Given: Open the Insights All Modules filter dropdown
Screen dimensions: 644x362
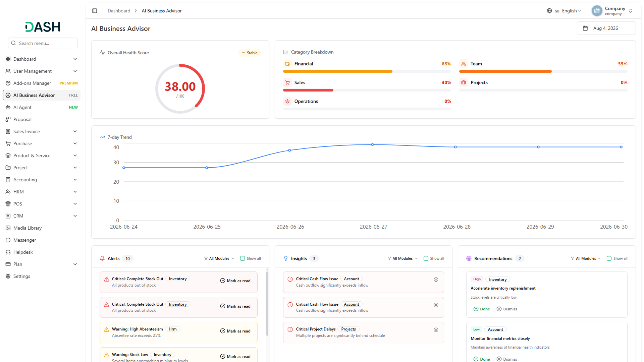Looking at the screenshot, I should point(402,258).
